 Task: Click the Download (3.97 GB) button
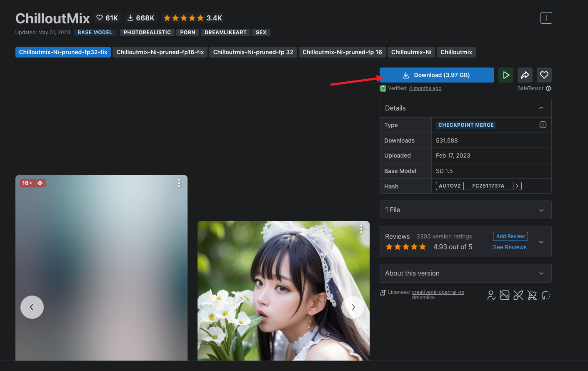coord(437,75)
